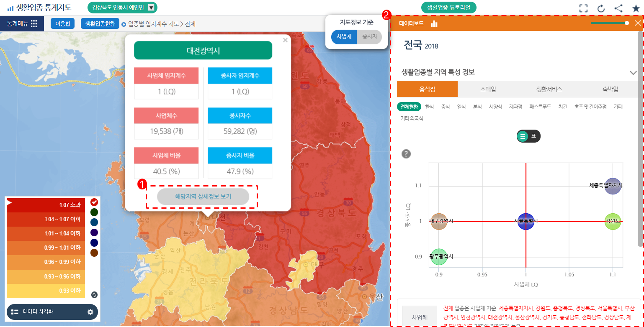Click 해당지역 상세정보 보기 button
This screenshot has height=327, width=644.
point(203,196)
